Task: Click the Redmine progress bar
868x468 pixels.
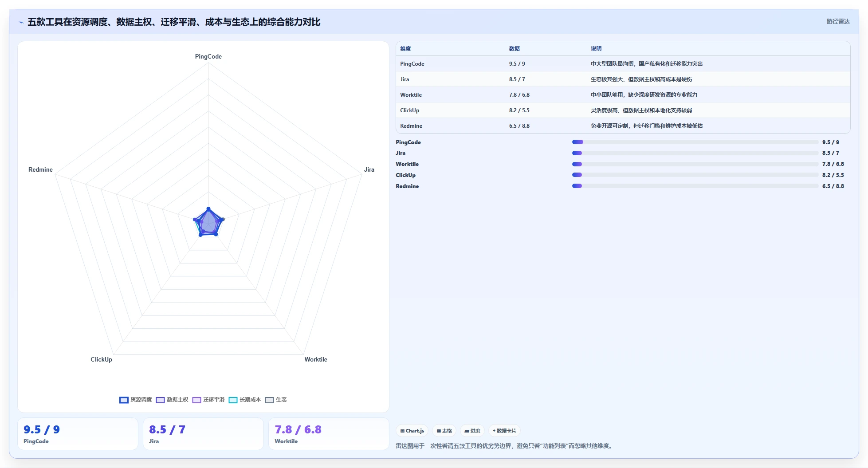Action: coord(695,186)
